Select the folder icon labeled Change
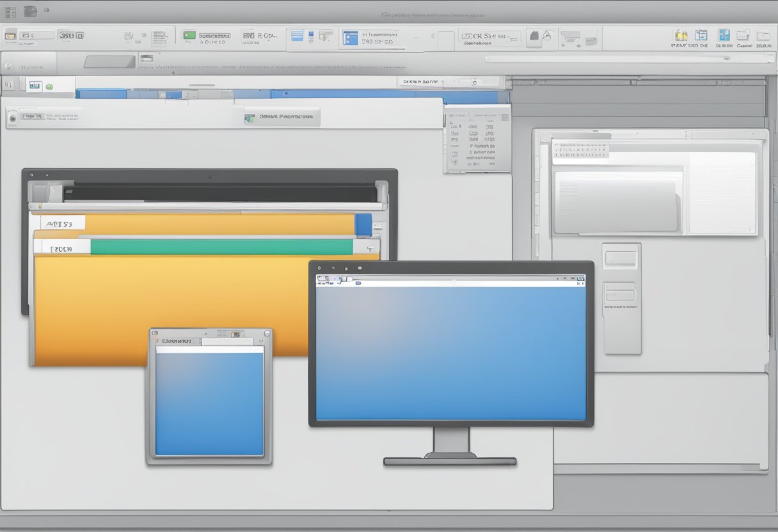This screenshot has width=778, height=532. tap(742, 36)
